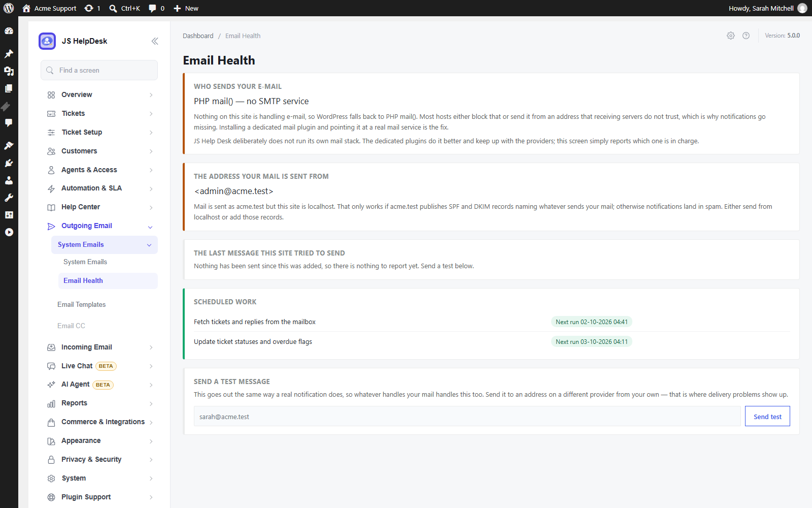Open the Pages icon in WordPress sidebar

pyautogui.click(x=9, y=88)
